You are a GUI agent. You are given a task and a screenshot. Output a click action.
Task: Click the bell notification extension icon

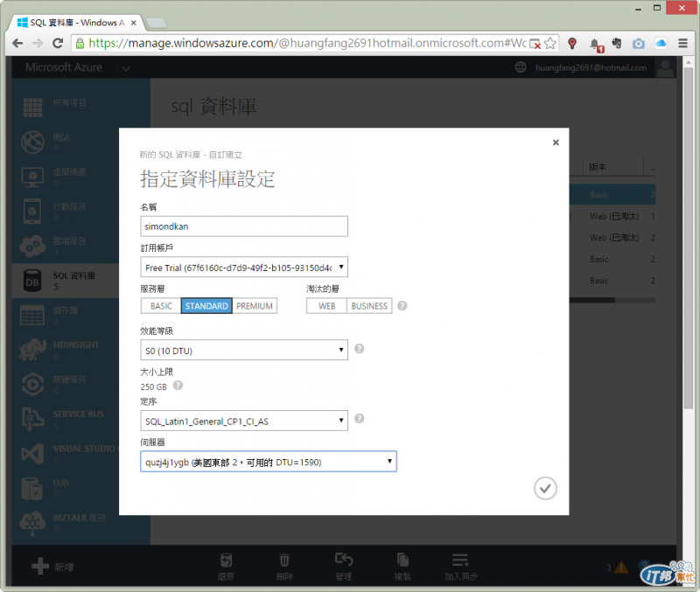click(x=595, y=45)
